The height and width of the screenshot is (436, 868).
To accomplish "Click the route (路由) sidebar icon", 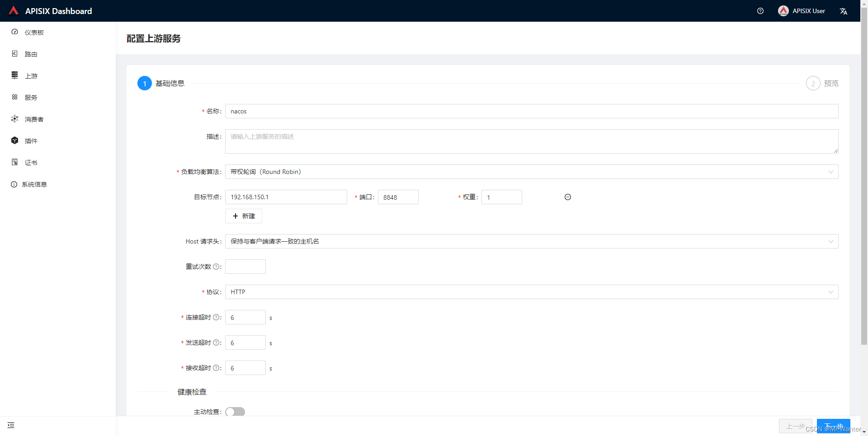I will pos(14,54).
